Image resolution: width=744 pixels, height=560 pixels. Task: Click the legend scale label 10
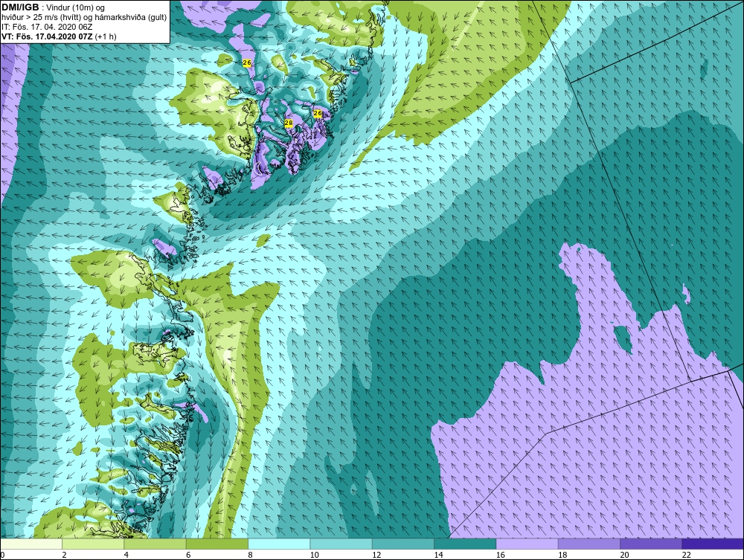314,555
